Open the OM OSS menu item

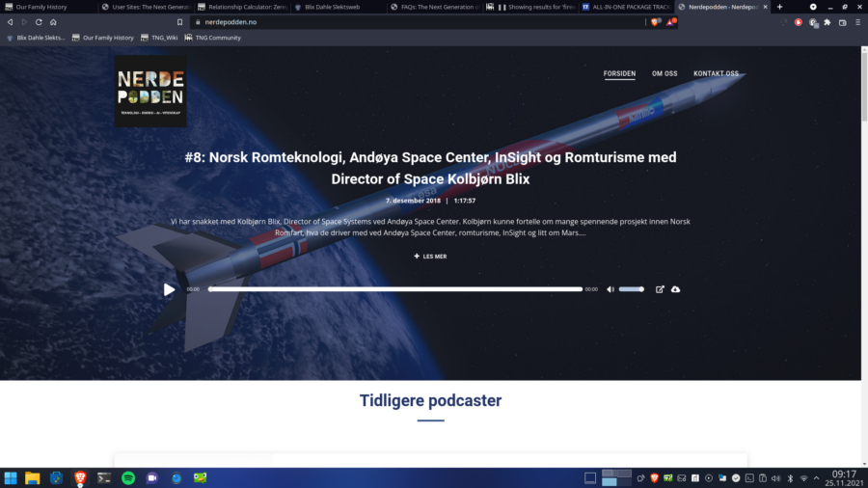coord(665,73)
